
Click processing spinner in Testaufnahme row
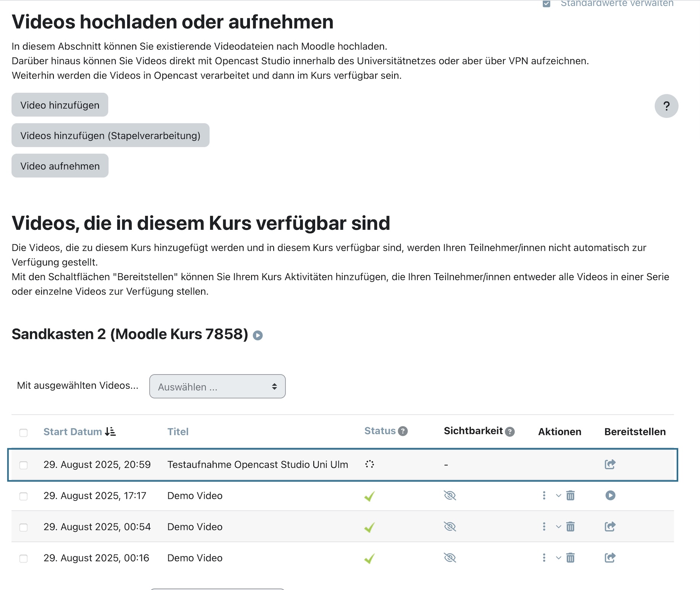pos(369,464)
